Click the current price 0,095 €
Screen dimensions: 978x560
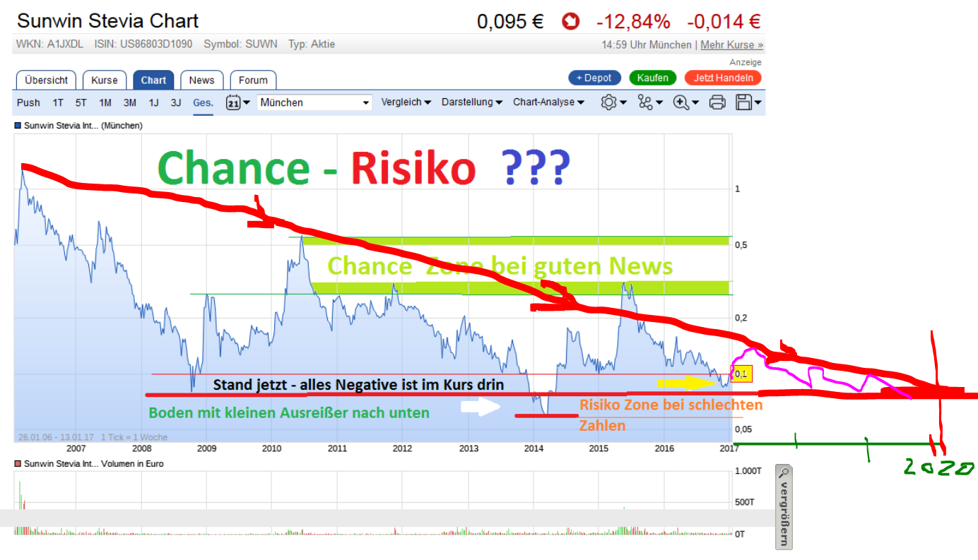510,22
